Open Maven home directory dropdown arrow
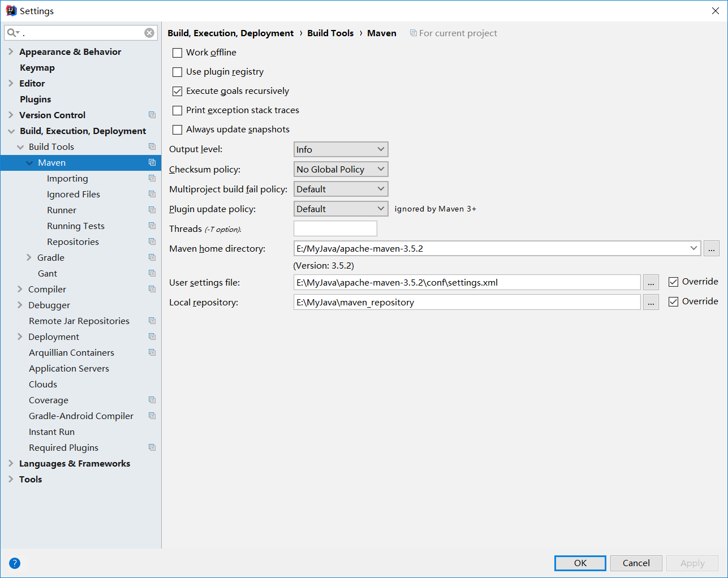The image size is (728, 578). point(693,248)
